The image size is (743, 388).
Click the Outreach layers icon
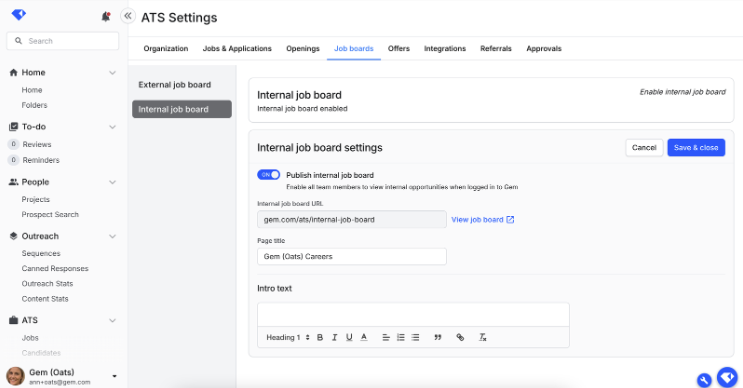click(x=13, y=236)
